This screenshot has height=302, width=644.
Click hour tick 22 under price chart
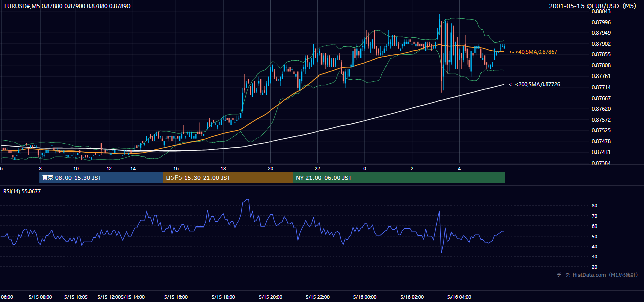tap(317, 168)
